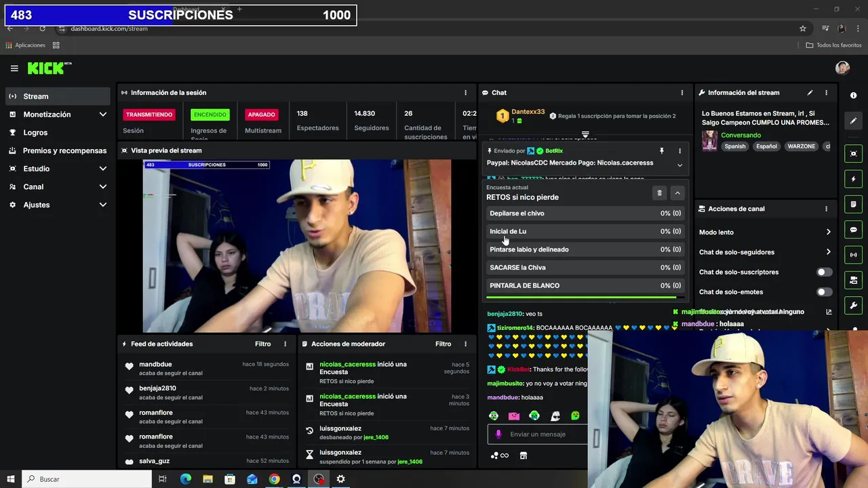Click the channel points infinity icon
This screenshot has height=488, width=868.
tap(500, 455)
